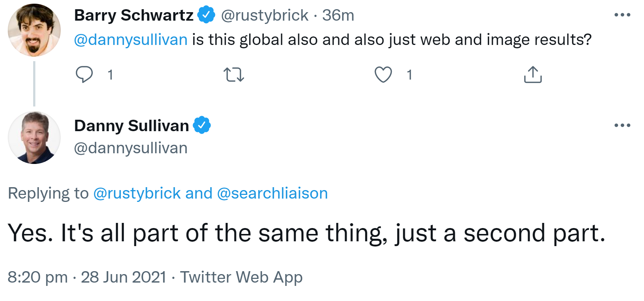Click the reply icon on Barry's tweet

(x=84, y=74)
